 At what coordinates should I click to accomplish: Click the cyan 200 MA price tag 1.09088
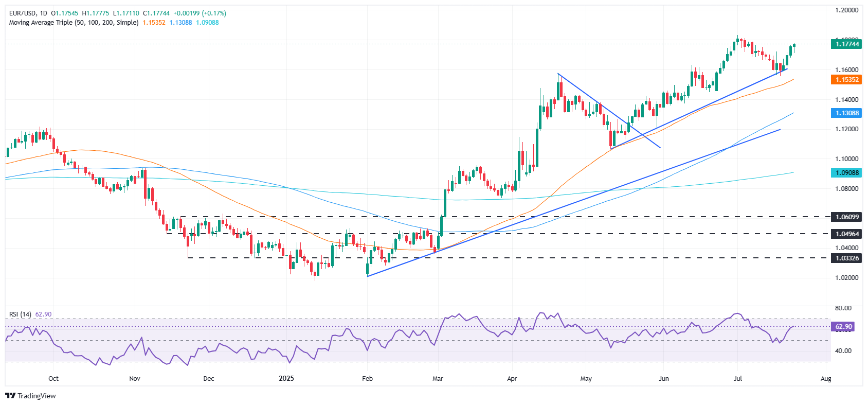pyautogui.click(x=846, y=173)
